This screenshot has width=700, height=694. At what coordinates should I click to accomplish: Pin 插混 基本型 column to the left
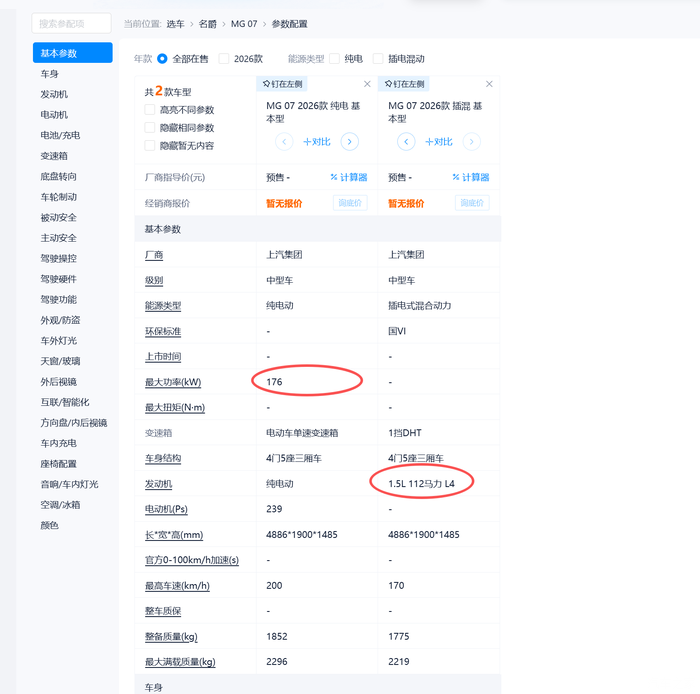coord(404,84)
